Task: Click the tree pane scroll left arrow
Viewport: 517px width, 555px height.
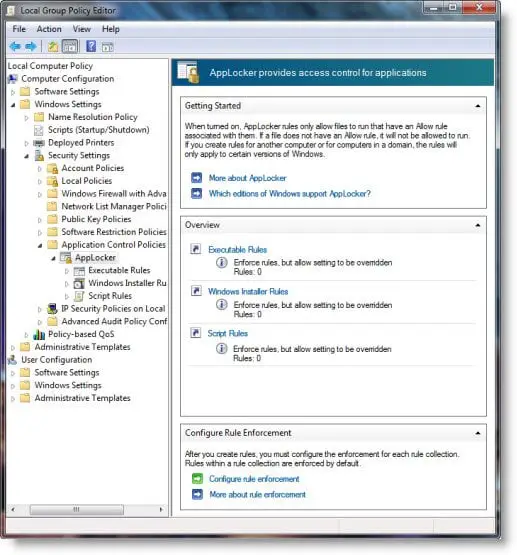Action: pyautogui.click(x=13, y=509)
